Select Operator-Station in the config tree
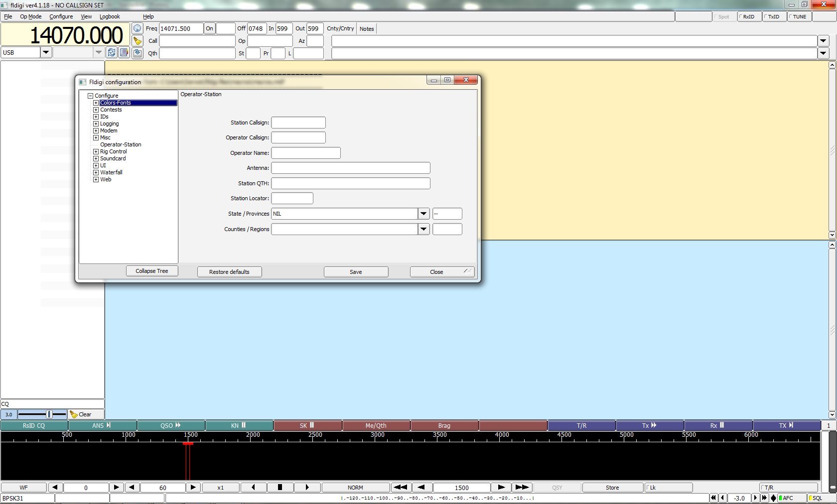The width and height of the screenshot is (837, 504). (x=121, y=145)
